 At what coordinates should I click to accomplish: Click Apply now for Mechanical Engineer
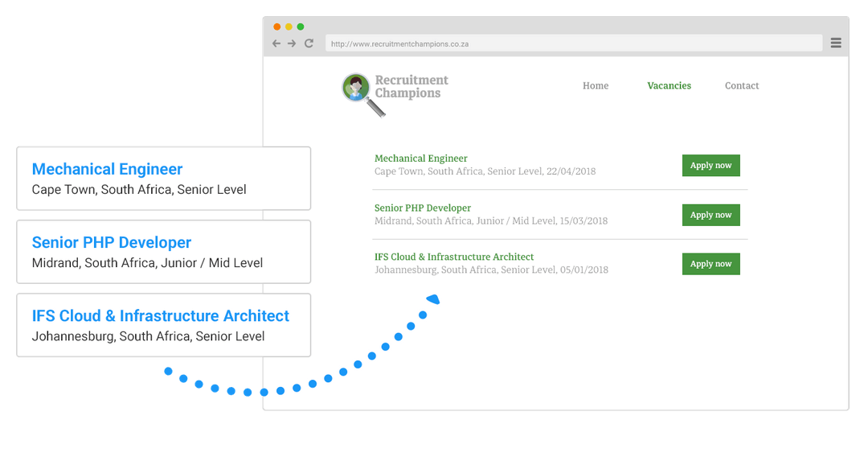pyautogui.click(x=710, y=165)
